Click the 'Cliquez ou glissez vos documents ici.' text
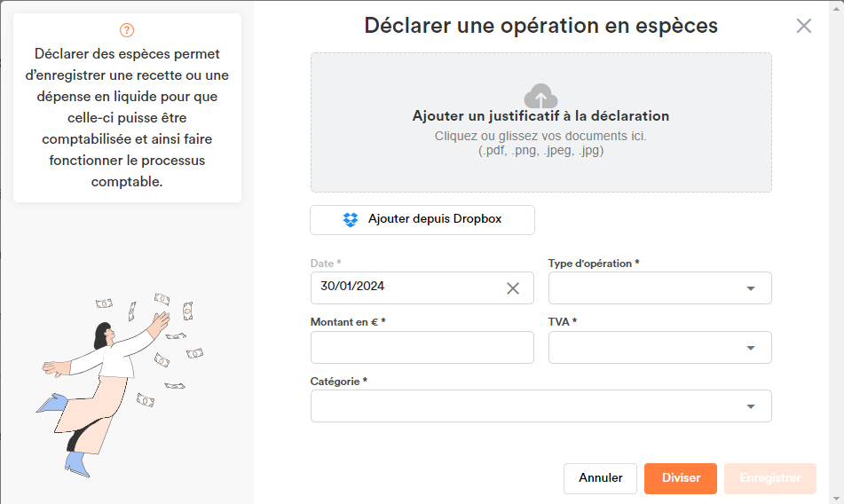The width and height of the screenshot is (844, 504). click(x=540, y=136)
